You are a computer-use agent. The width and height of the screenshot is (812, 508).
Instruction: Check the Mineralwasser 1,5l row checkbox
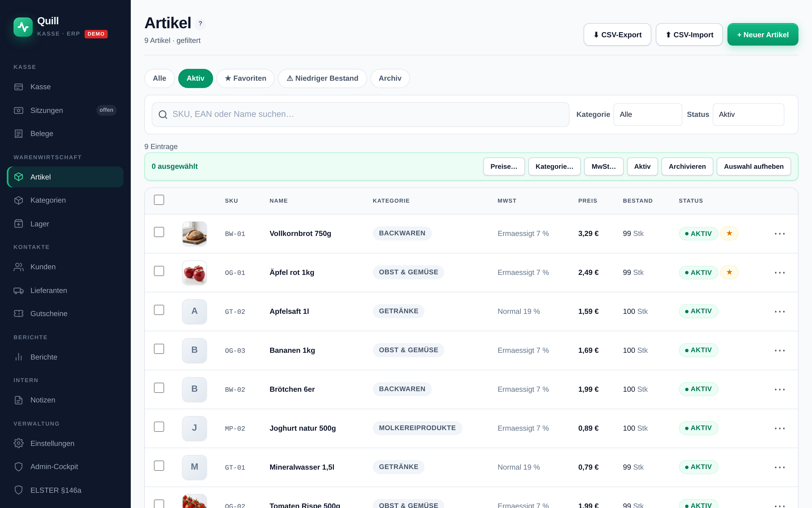[159, 466]
